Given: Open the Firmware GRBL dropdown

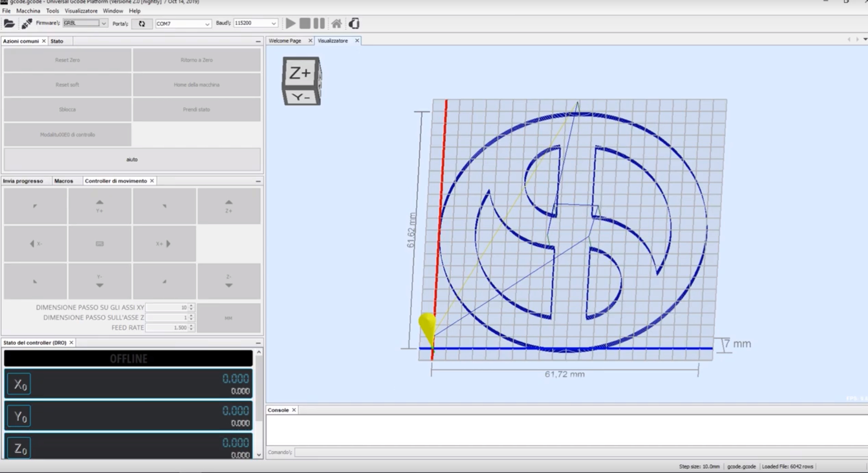Looking at the screenshot, I should 85,23.
